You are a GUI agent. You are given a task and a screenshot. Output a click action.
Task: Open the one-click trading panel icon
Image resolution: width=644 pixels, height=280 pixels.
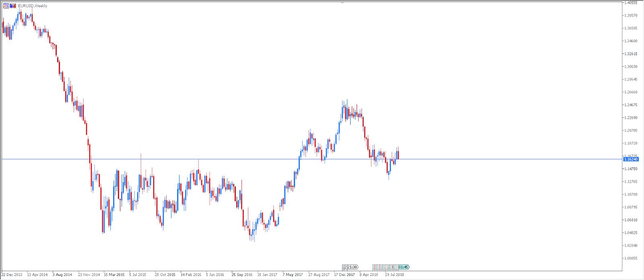click(x=13, y=6)
